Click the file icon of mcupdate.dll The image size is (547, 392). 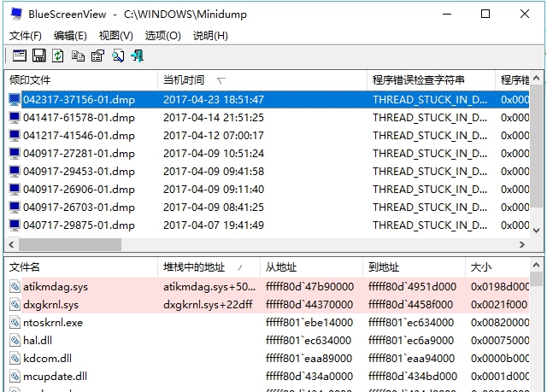[15, 376]
